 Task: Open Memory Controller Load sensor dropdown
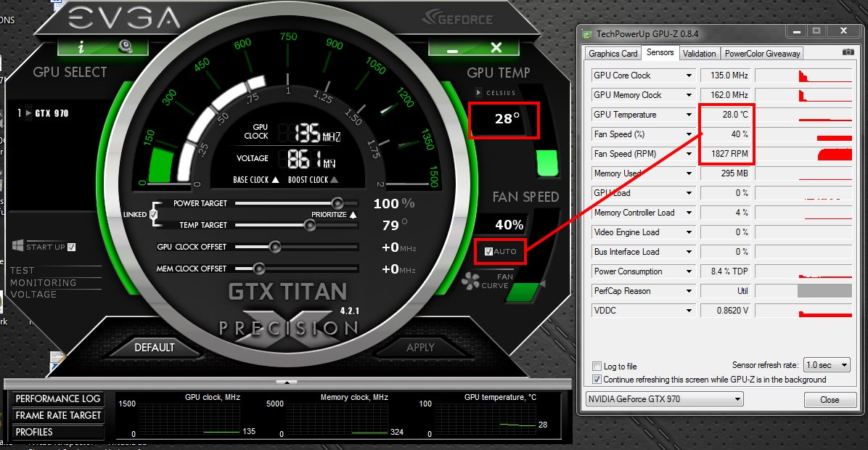(689, 213)
